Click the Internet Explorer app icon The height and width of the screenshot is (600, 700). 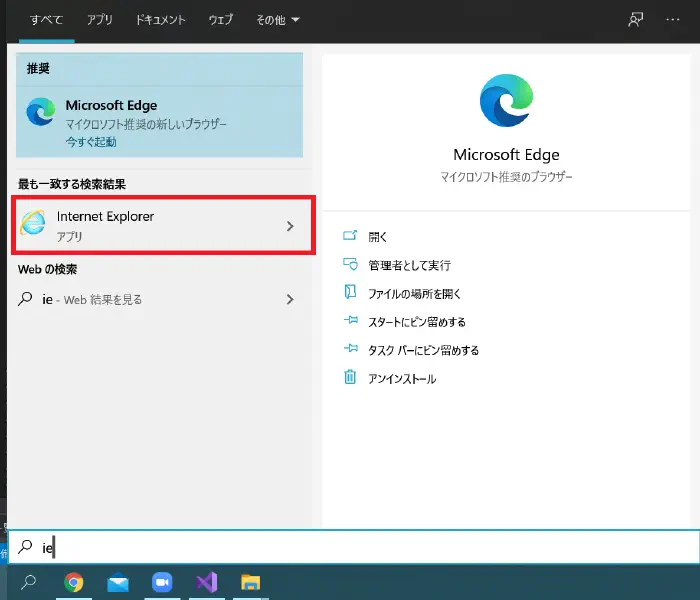pyautogui.click(x=33, y=226)
